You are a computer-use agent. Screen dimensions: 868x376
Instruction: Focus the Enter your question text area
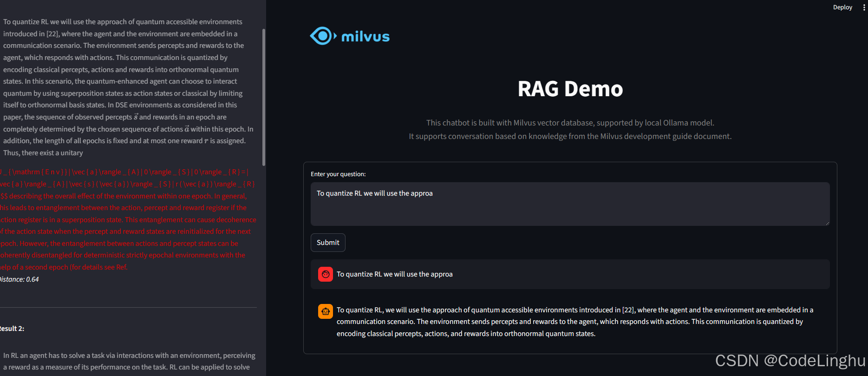coord(570,204)
